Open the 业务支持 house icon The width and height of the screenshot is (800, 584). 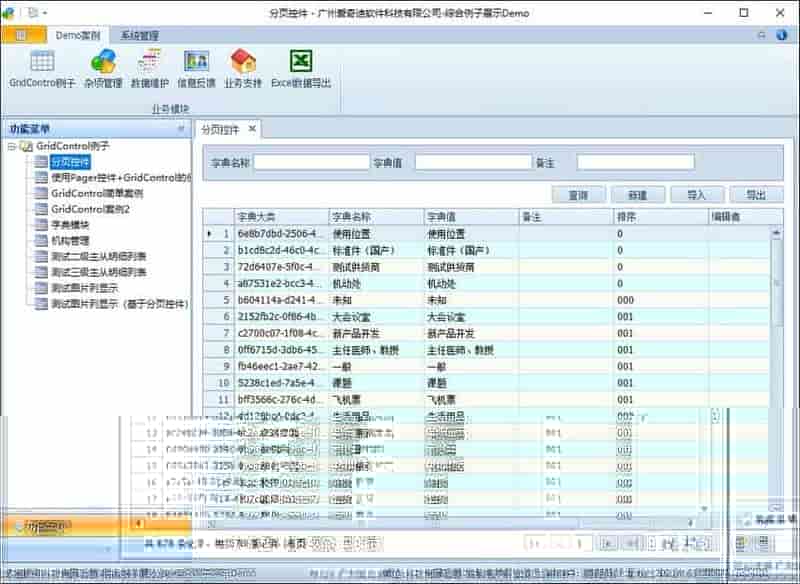[x=243, y=69]
